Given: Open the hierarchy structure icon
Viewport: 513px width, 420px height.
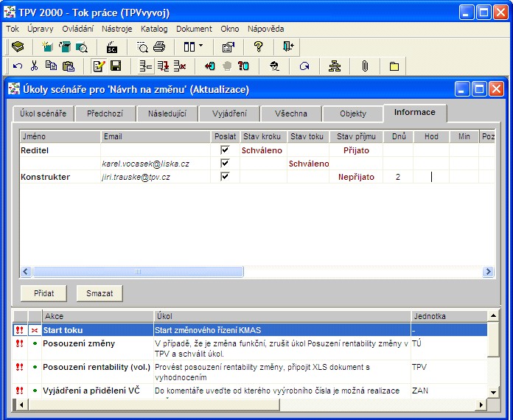Looking at the screenshot, I should (x=335, y=66).
